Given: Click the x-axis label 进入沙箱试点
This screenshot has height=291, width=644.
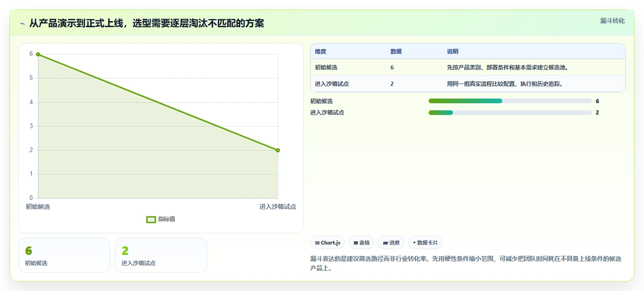Looking at the screenshot, I should (278, 207).
